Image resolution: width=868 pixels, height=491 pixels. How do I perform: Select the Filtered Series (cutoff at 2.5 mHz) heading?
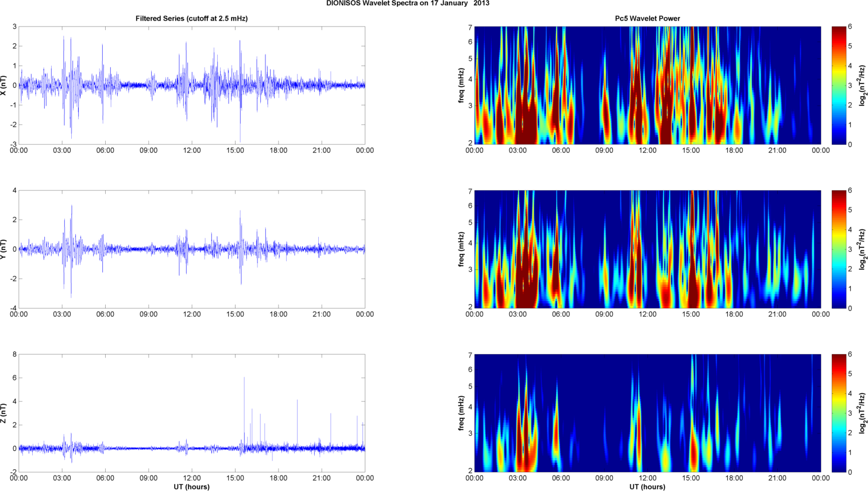(191, 18)
